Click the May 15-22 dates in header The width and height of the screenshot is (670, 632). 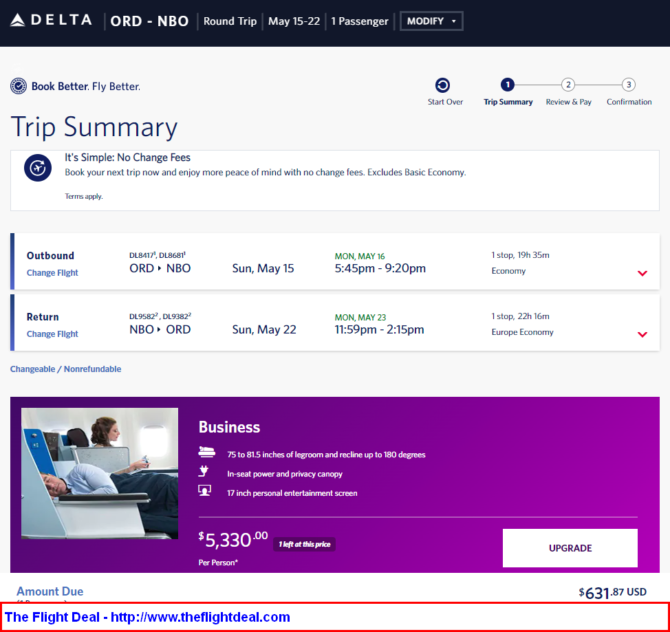(x=294, y=21)
